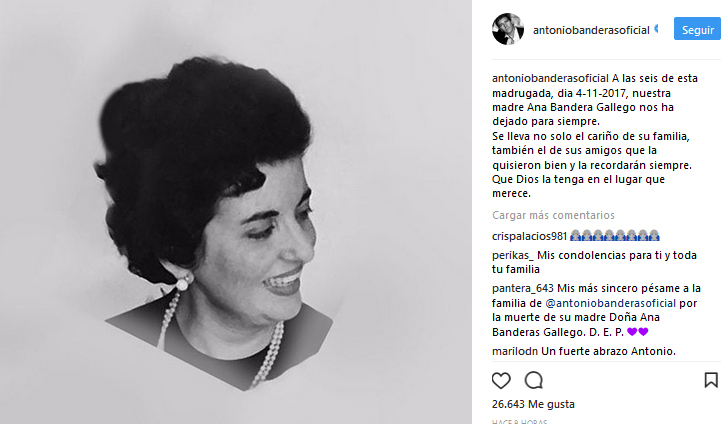View the 26.643 Me gusta likes list
Viewport: 724px width, 424px height.
tap(533, 404)
